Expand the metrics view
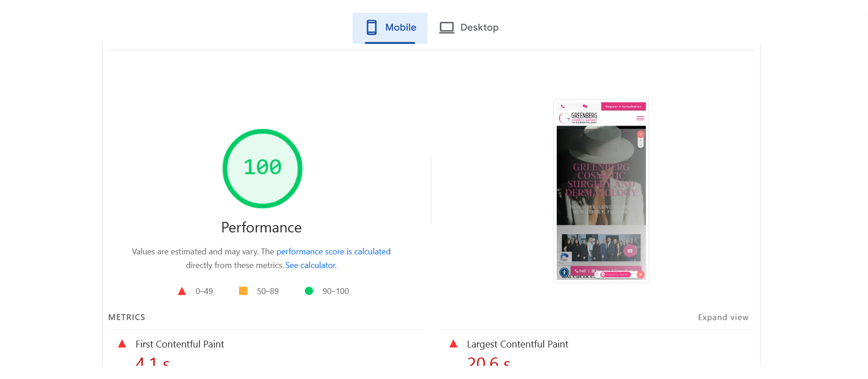 coord(723,317)
